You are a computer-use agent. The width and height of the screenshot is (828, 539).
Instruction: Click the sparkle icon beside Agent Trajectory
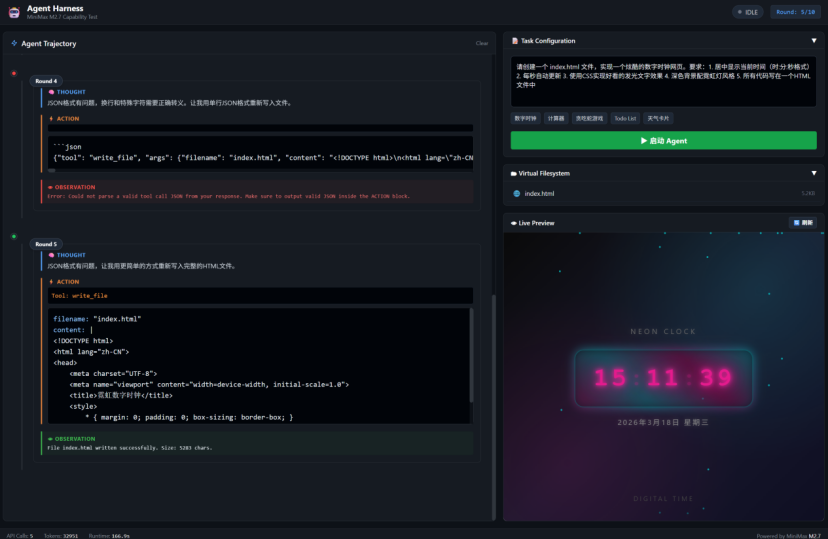click(x=14, y=44)
